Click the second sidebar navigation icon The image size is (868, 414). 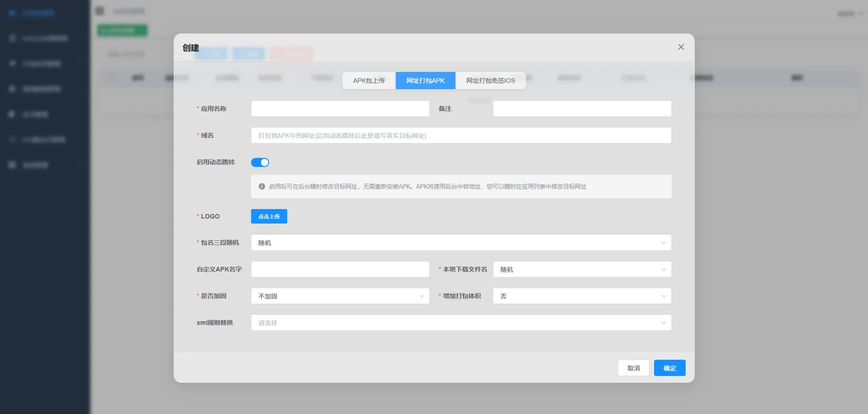point(12,38)
